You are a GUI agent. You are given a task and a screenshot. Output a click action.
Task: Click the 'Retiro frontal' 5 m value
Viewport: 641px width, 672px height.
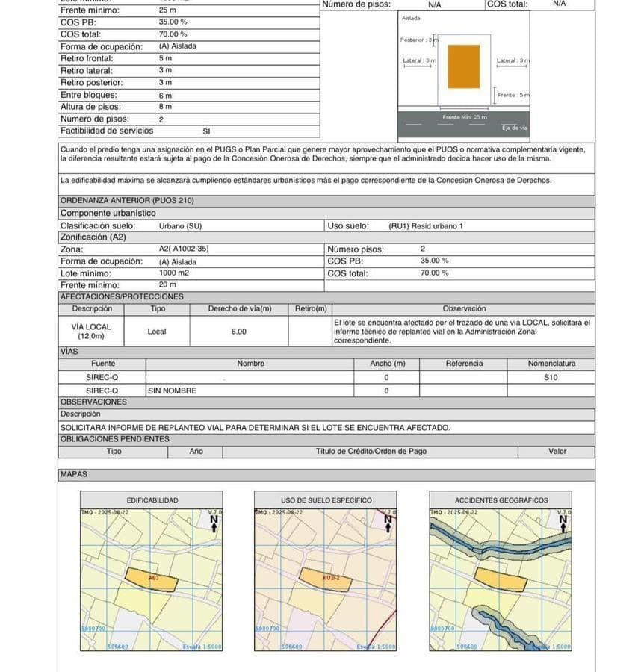click(165, 58)
